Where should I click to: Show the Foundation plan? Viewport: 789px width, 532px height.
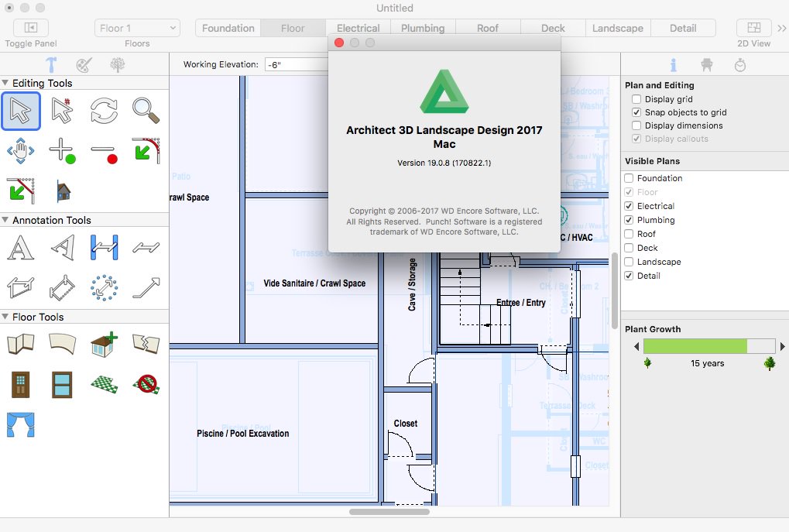click(629, 178)
